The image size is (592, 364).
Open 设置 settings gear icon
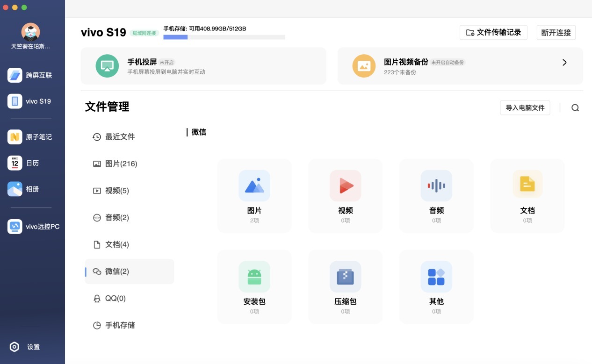14,347
